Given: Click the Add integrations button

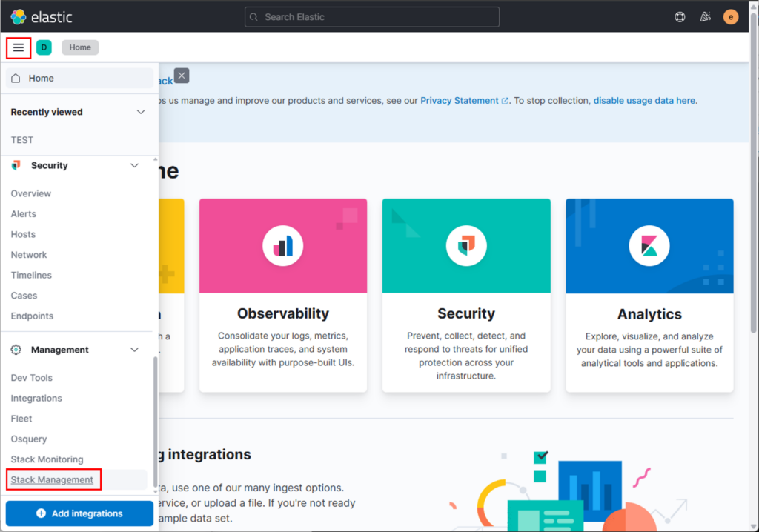Looking at the screenshot, I should (x=79, y=513).
